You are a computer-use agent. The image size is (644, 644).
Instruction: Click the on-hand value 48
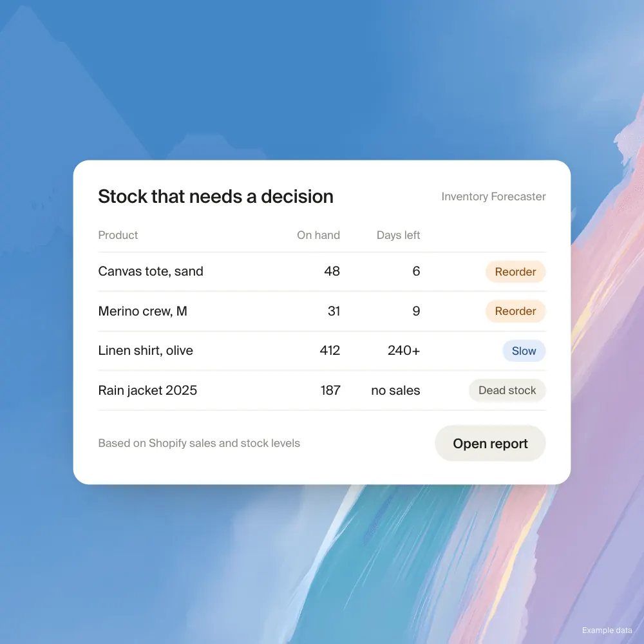coord(332,271)
